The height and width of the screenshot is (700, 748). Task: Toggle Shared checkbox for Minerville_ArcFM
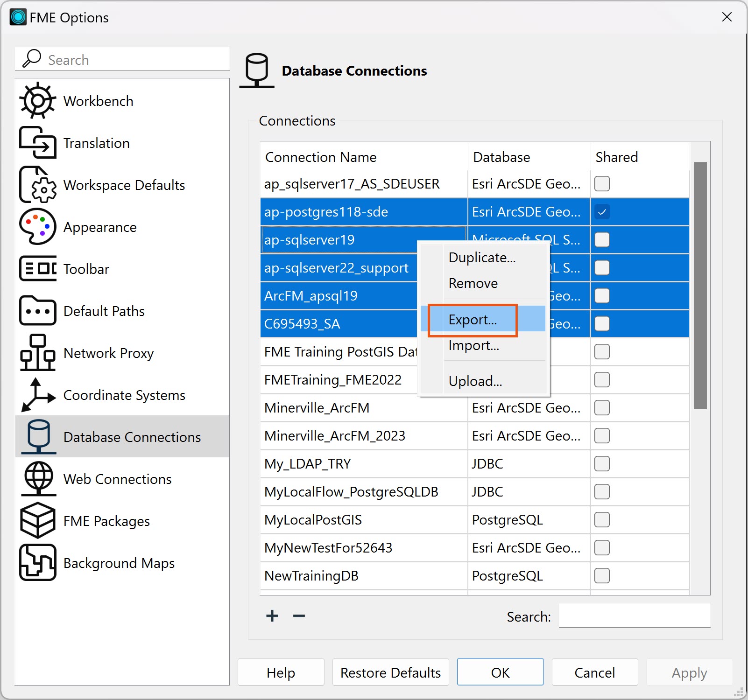[602, 408]
